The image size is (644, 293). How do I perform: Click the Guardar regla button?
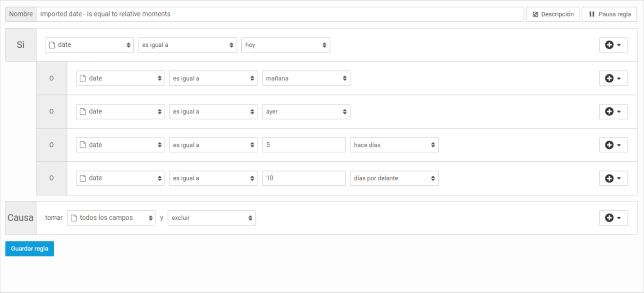pyautogui.click(x=30, y=249)
